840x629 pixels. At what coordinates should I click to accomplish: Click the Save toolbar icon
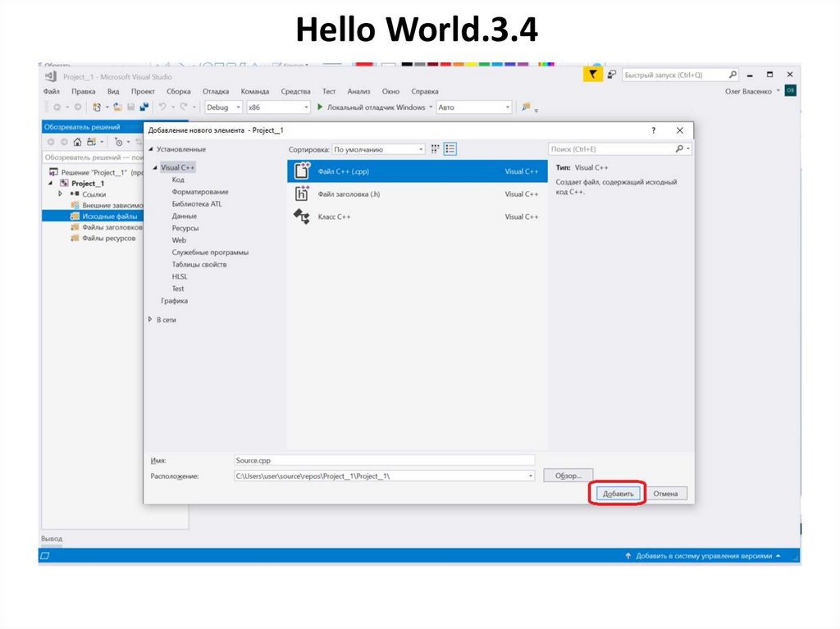coord(130,107)
